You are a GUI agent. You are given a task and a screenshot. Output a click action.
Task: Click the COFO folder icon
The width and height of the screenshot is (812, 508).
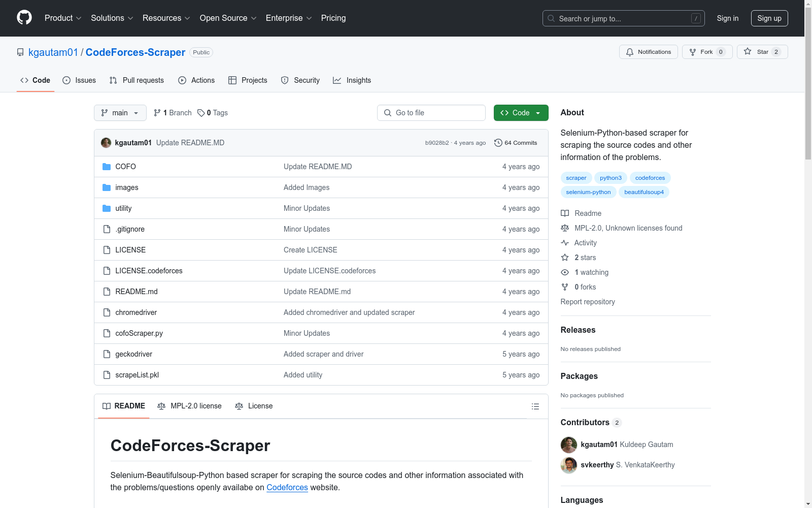pyautogui.click(x=107, y=167)
